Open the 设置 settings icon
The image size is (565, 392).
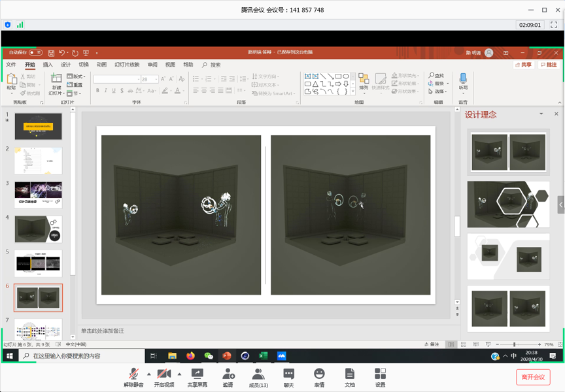(380, 374)
